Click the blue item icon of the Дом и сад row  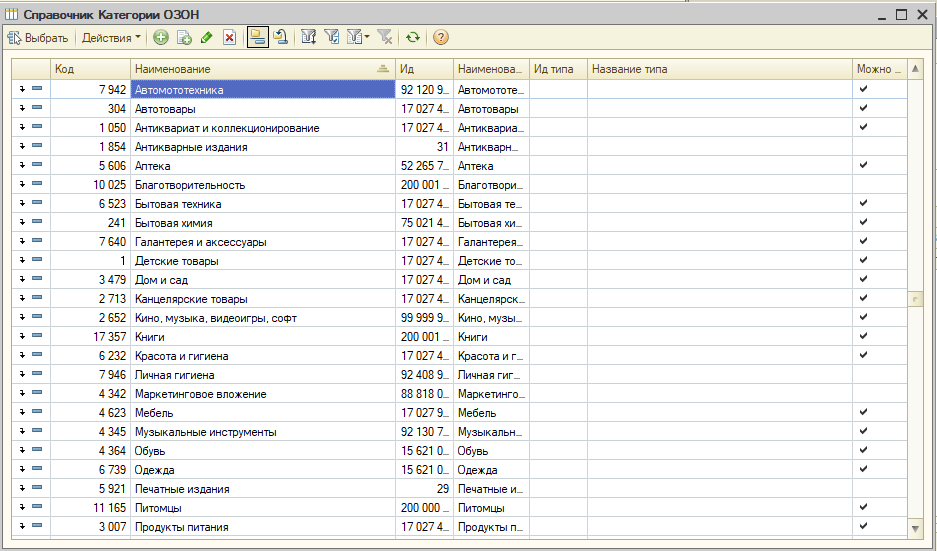click(37, 279)
